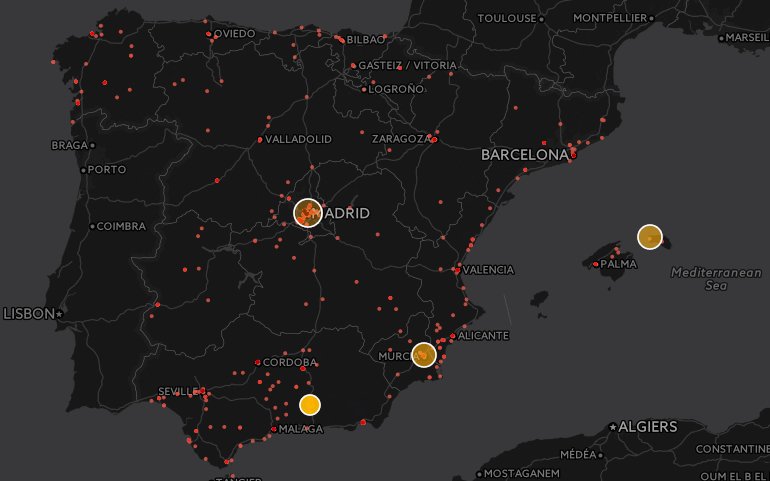Viewport: 770px width, 481px height.
Task: Click the red point at Cordoba
Action: [258, 362]
